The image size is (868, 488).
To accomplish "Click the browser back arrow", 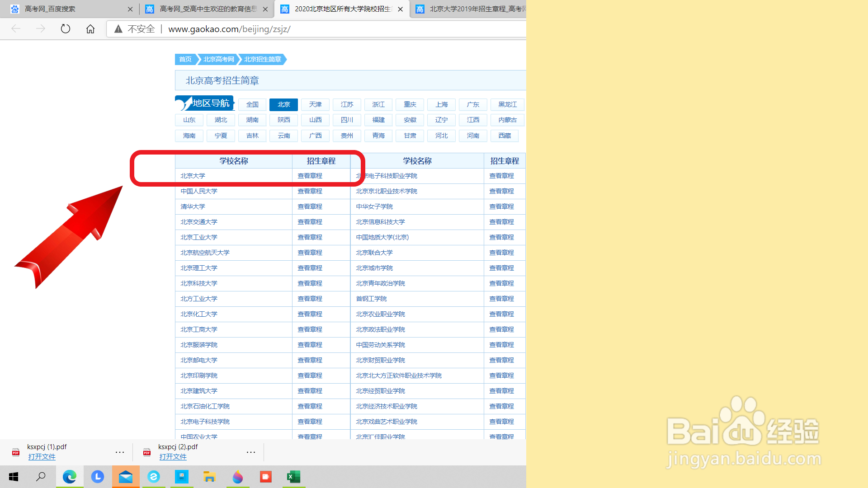I will [x=16, y=29].
